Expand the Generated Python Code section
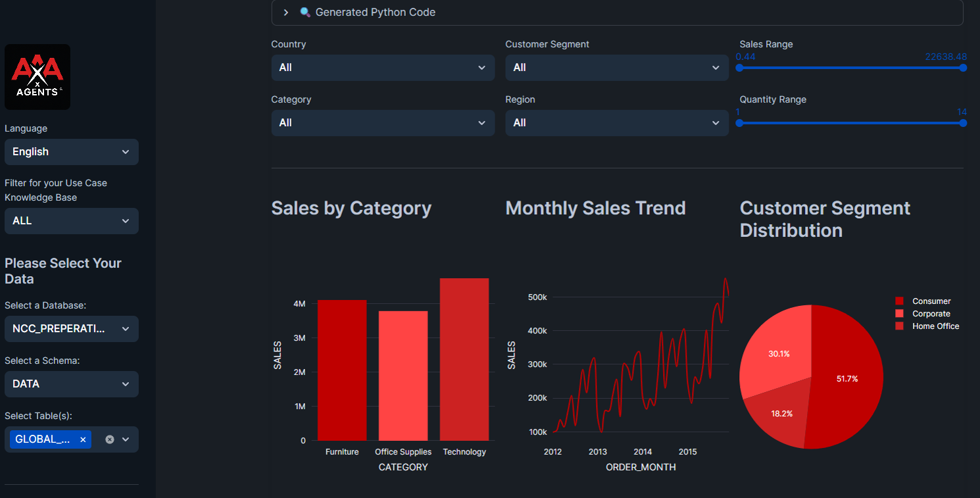The width and height of the screenshot is (980, 498). pyautogui.click(x=286, y=12)
